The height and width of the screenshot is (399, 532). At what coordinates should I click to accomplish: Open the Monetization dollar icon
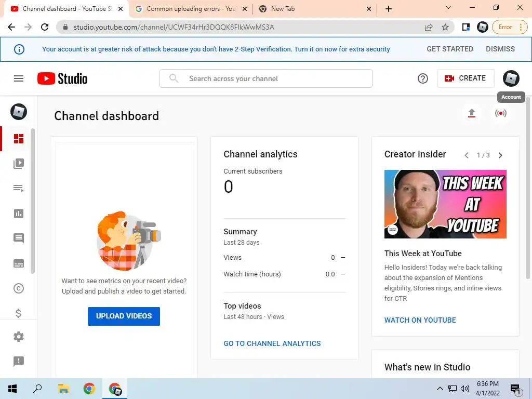(x=19, y=313)
